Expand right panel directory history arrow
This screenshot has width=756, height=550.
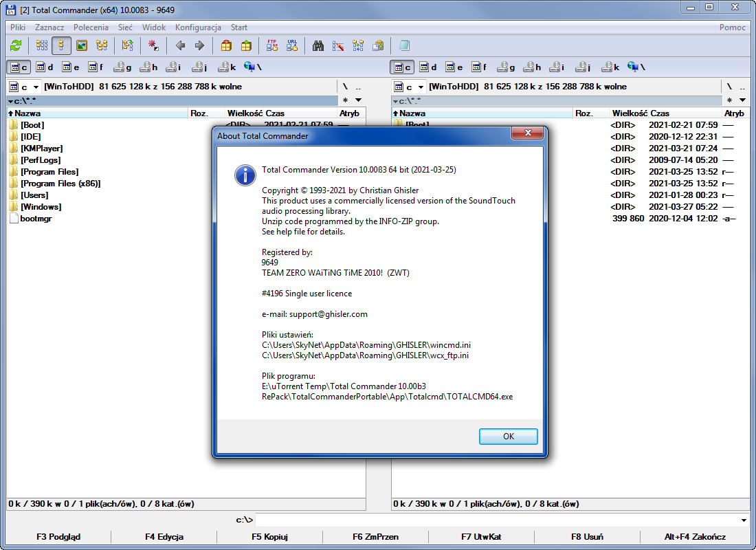pos(742,100)
